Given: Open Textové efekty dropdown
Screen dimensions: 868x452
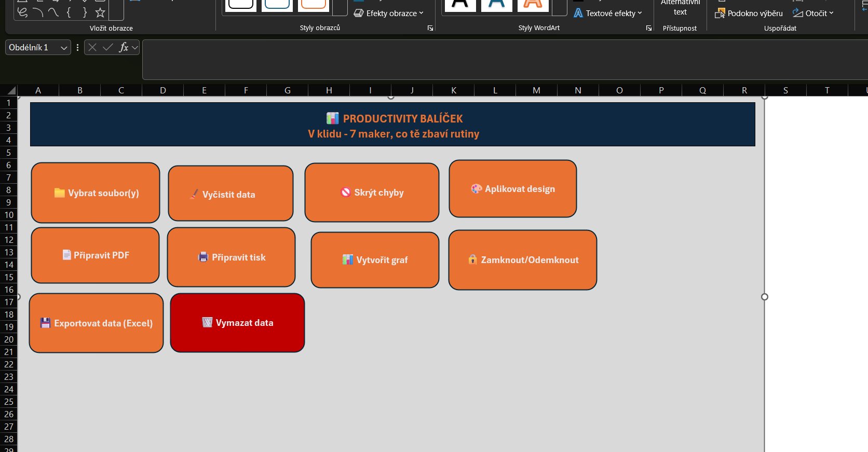Looking at the screenshot, I should (608, 13).
